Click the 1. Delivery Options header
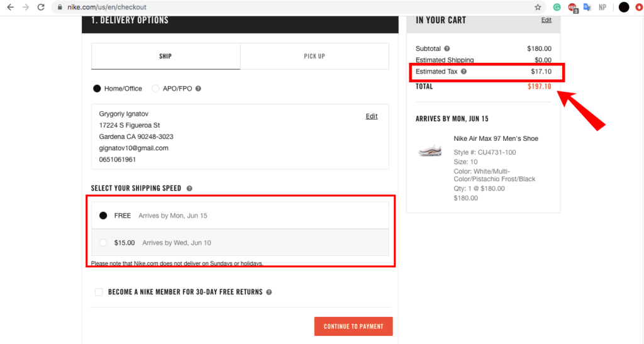 (130, 20)
